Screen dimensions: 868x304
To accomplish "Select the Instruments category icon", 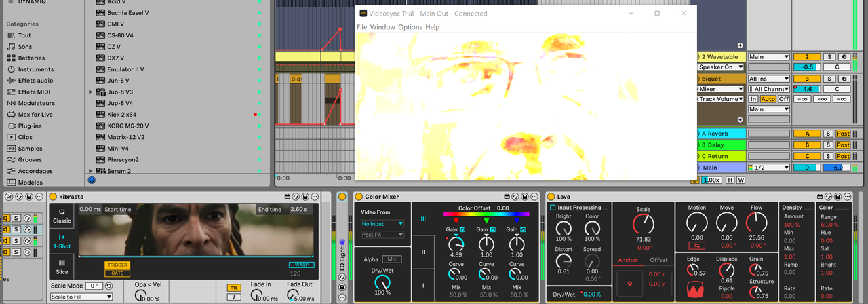I will pos(11,69).
